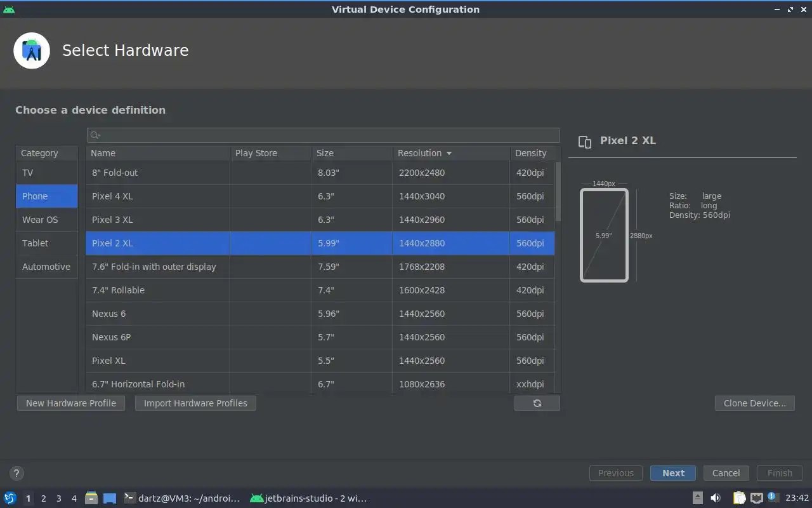This screenshot has width=812, height=508.
Task: Click the clock showing 23:42
Action: click(797, 498)
